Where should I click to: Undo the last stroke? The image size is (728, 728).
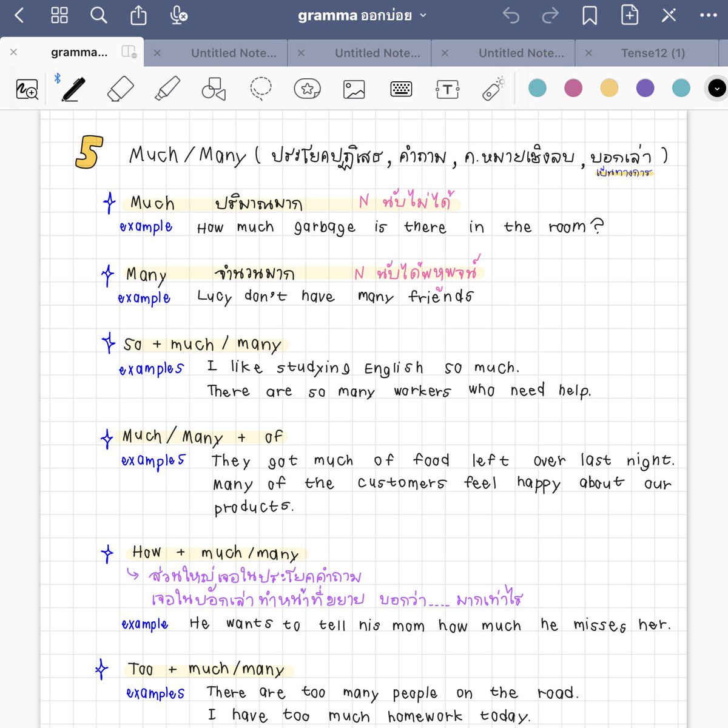511,15
